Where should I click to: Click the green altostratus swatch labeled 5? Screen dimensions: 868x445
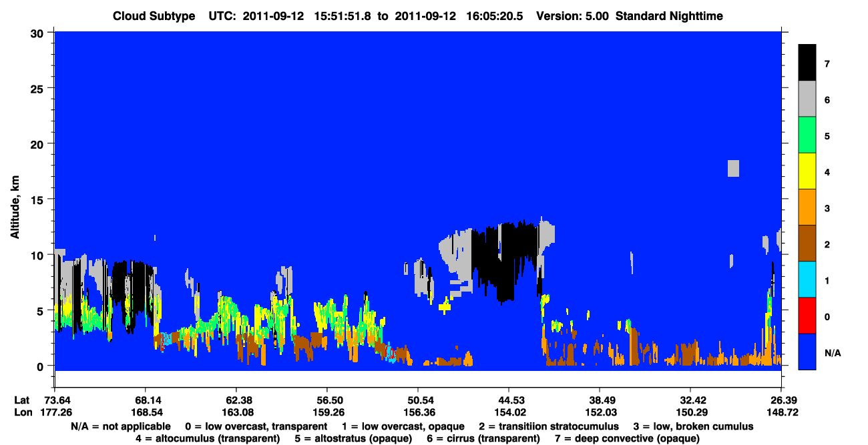tap(807, 135)
